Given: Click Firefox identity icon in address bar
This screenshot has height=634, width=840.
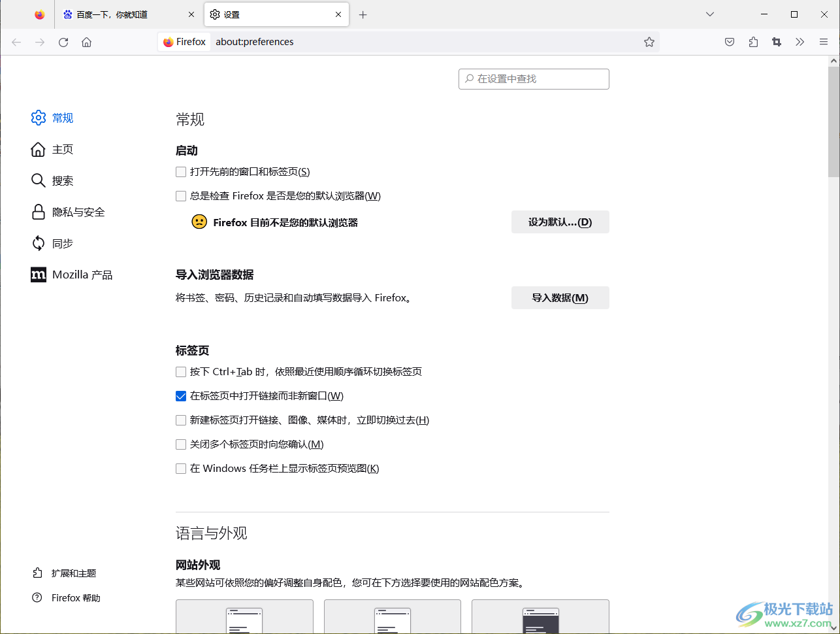Looking at the screenshot, I should pyautogui.click(x=185, y=42).
